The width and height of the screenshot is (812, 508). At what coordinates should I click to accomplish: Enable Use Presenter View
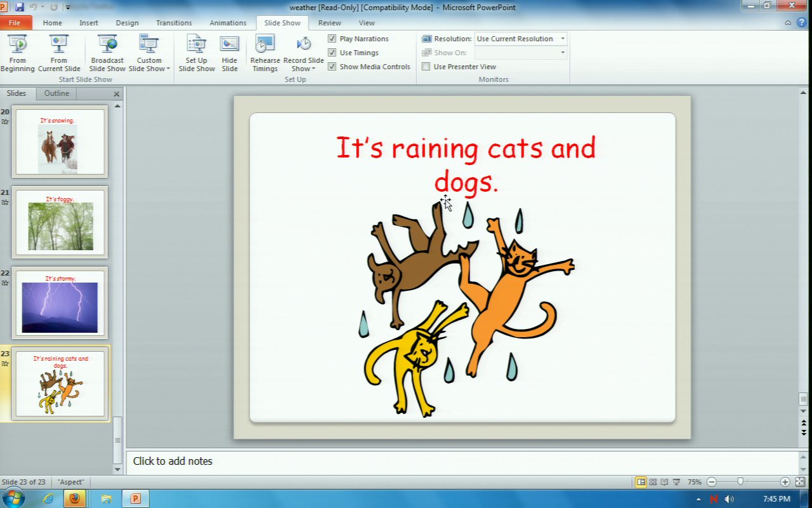(x=426, y=67)
